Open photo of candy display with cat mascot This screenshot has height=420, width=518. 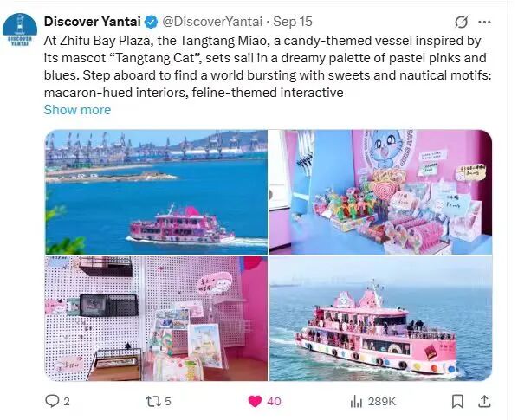coord(380,192)
